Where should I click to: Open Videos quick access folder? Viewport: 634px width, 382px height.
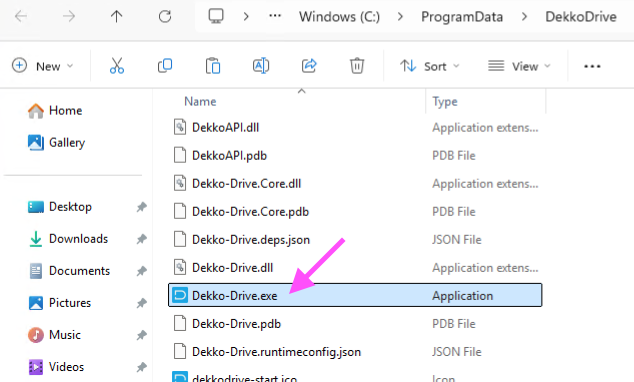[x=56, y=367]
